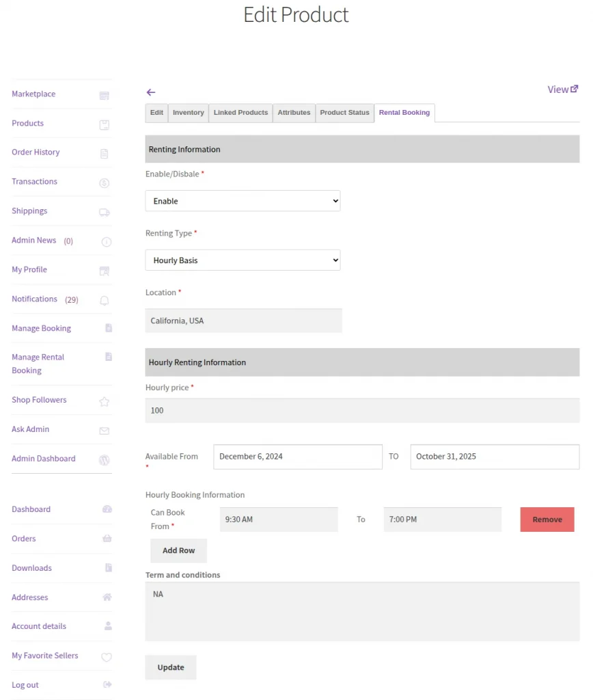Viewport: 593px width, 700px height.
Task: Click the Shippings truck icon
Action: (105, 213)
